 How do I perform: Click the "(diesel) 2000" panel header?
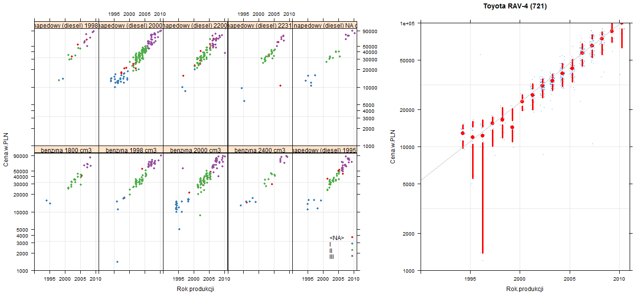click(x=131, y=25)
